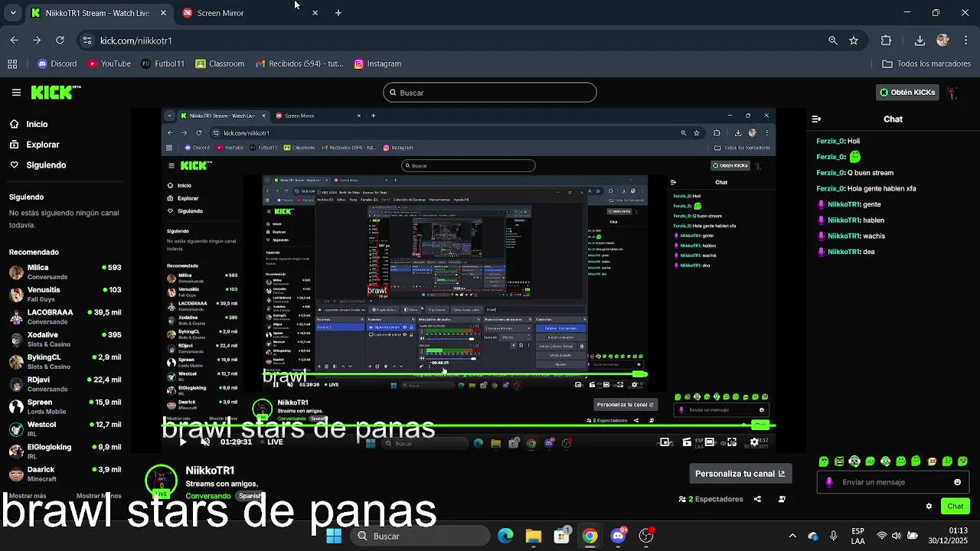
Task: Toggle mute on the stream player
Action: [x=205, y=442]
